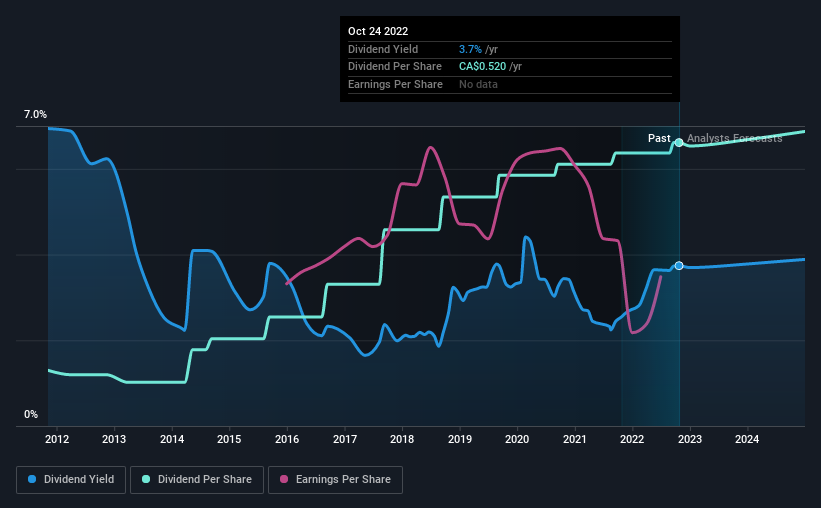Click the pink Earnings Per Share legend dot
821x508 pixels.
[284, 479]
